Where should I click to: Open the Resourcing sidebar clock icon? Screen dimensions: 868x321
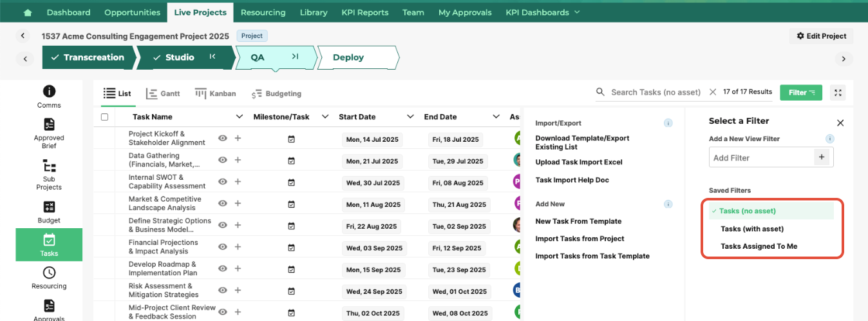49,273
